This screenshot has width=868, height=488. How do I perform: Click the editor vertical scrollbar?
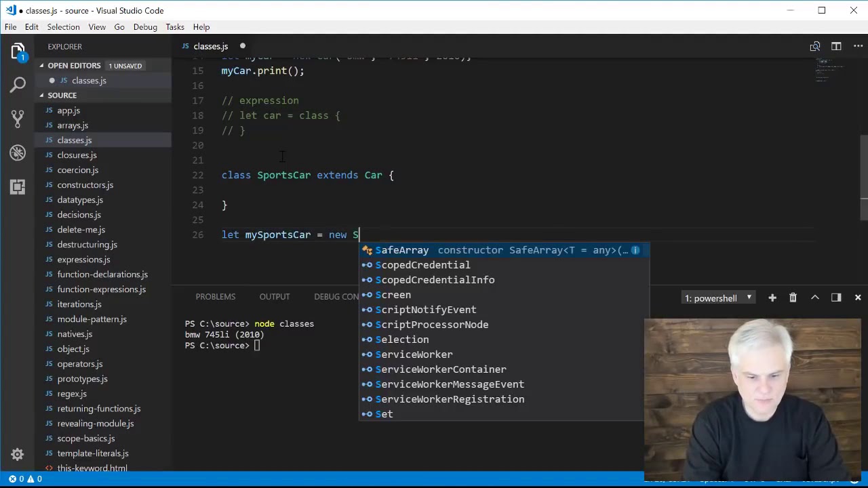864,178
